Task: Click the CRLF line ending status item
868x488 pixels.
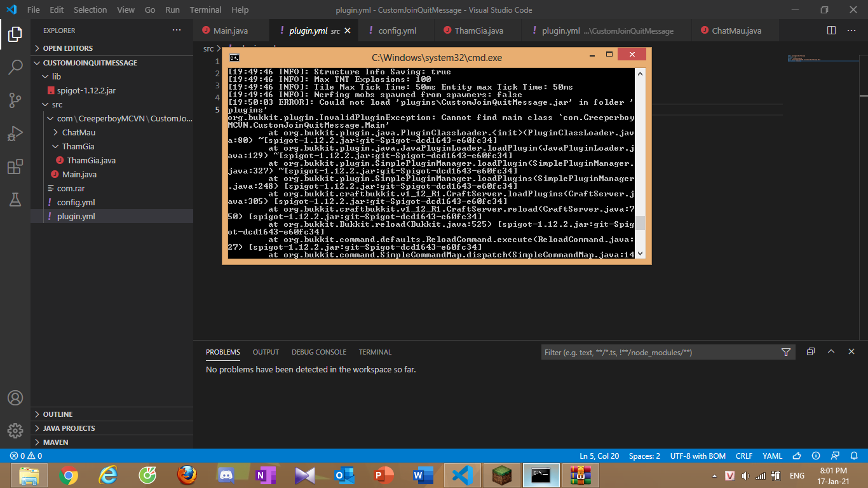Action: point(743,456)
